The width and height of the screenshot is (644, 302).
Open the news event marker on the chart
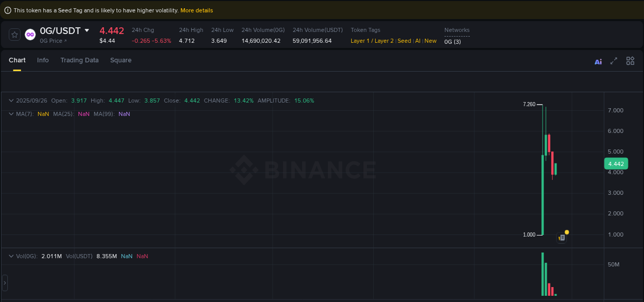[562, 237]
